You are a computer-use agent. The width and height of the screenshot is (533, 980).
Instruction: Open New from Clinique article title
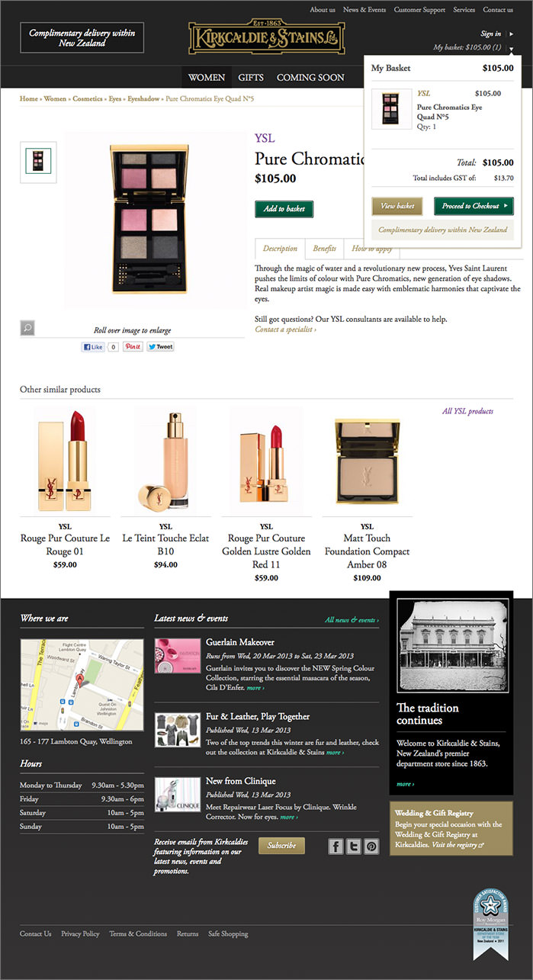pos(241,781)
